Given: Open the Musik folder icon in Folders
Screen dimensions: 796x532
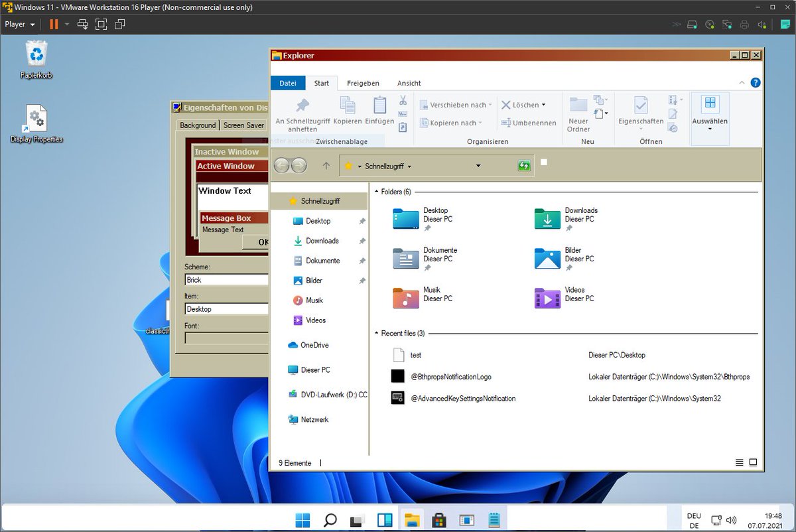Looking at the screenshot, I should pyautogui.click(x=406, y=298).
